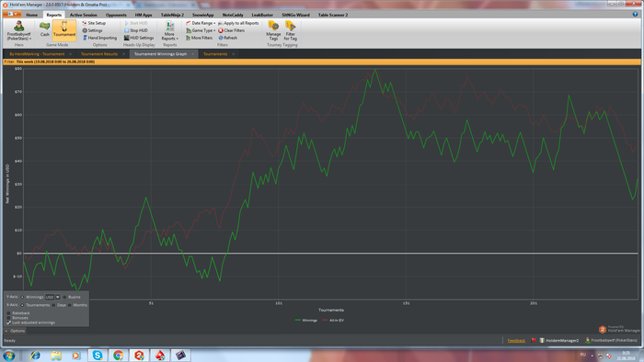Collapse the Options panel
The image size is (644, 362).
(16, 331)
